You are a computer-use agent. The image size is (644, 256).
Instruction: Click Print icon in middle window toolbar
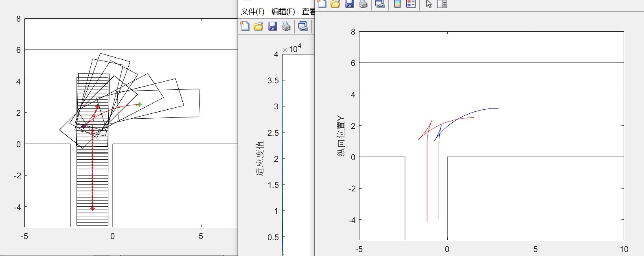(286, 26)
